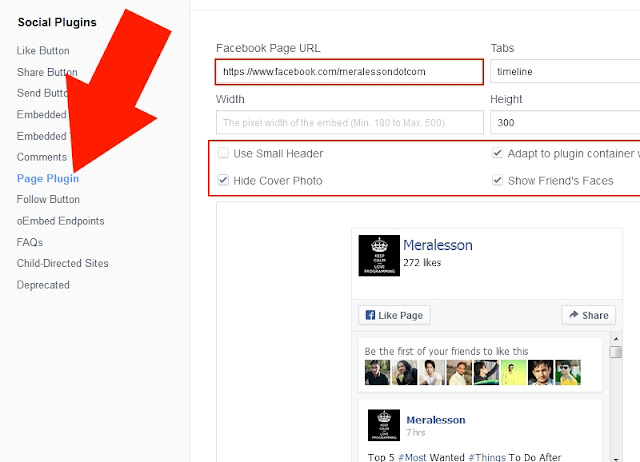Open the Comments sidebar link
Image resolution: width=640 pixels, height=462 pixels.
tap(42, 157)
